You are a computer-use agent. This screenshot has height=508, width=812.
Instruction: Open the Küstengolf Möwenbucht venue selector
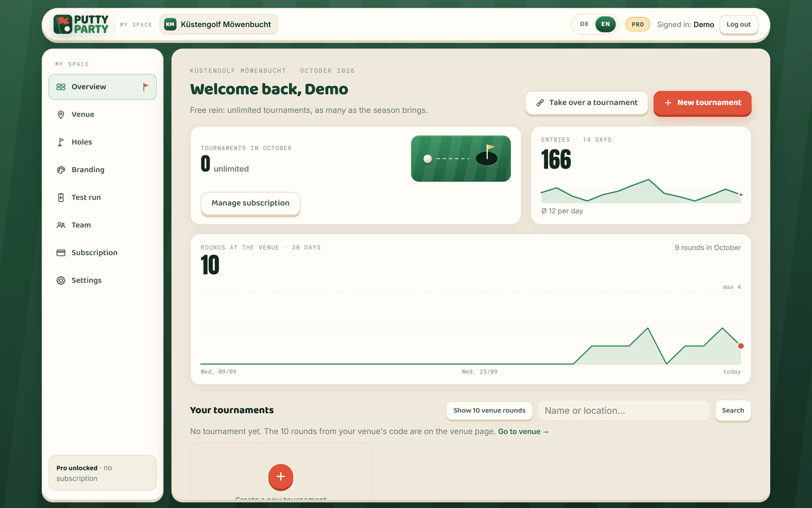point(219,24)
